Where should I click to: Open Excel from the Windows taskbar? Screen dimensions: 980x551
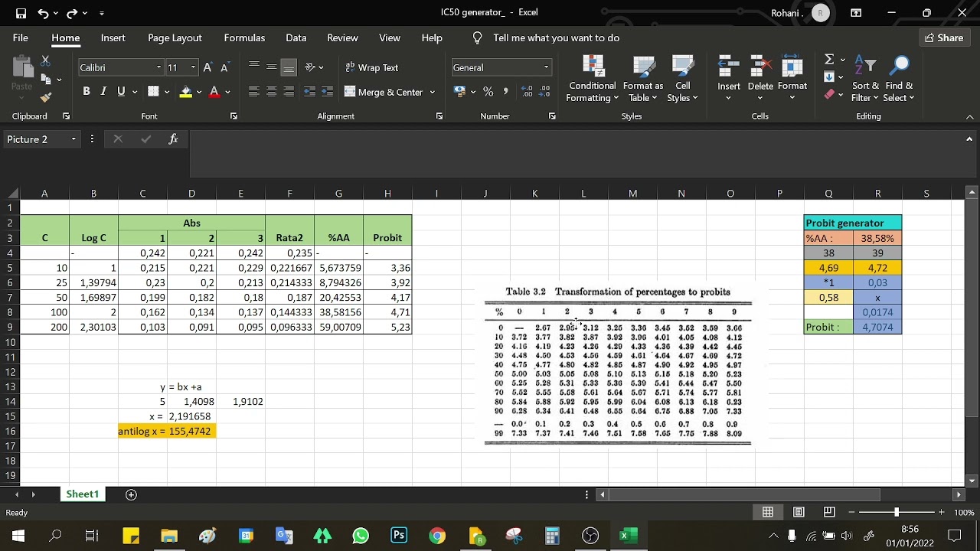point(628,536)
